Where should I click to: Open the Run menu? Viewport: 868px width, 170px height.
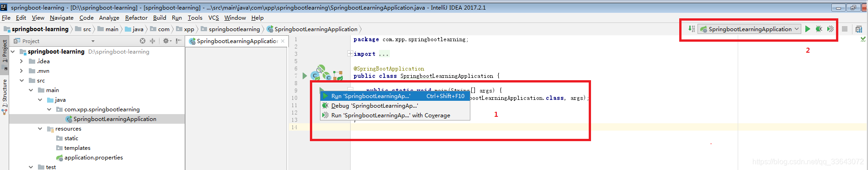[177, 17]
